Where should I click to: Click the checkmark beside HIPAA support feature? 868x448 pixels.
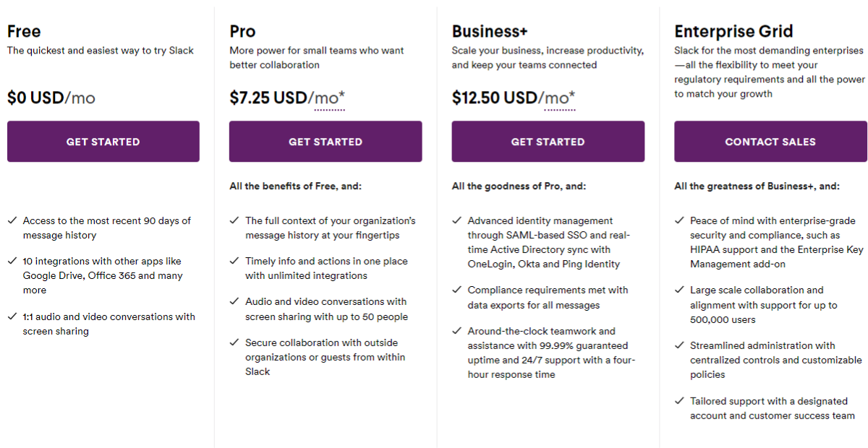[679, 220]
